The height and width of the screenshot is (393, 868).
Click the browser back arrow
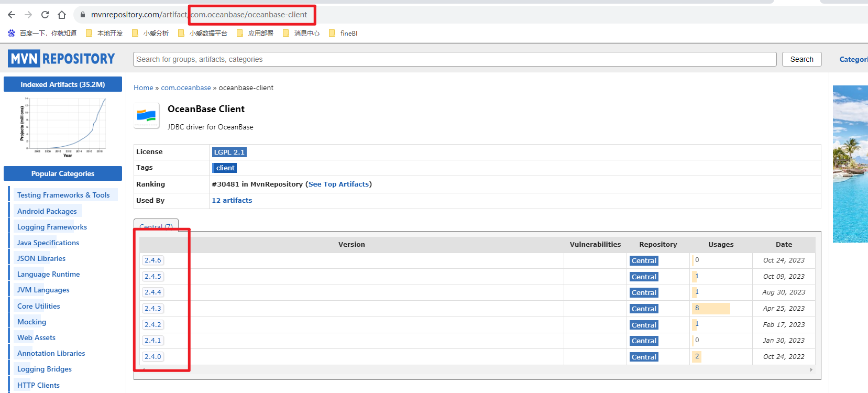coord(12,15)
